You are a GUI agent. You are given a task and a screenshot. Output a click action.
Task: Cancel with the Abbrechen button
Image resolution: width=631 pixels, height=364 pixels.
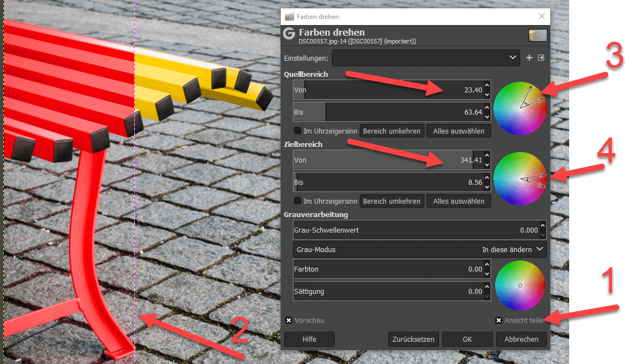click(521, 339)
